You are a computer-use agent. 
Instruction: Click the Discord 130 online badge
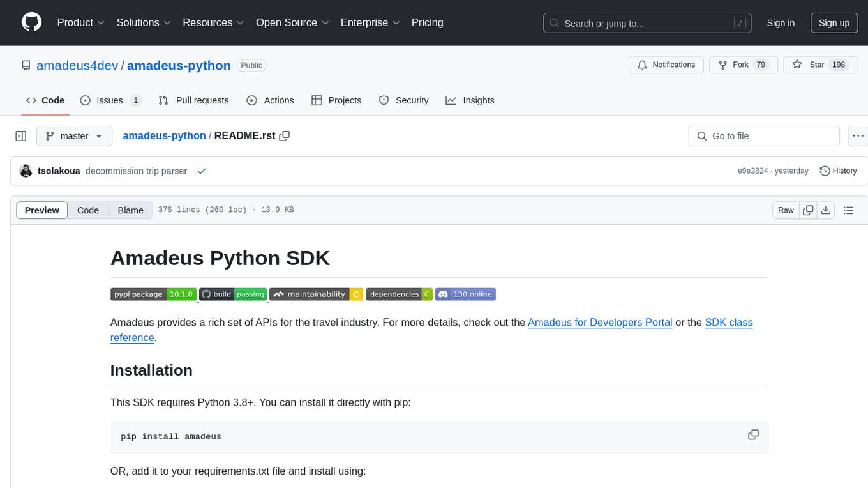coord(465,294)
